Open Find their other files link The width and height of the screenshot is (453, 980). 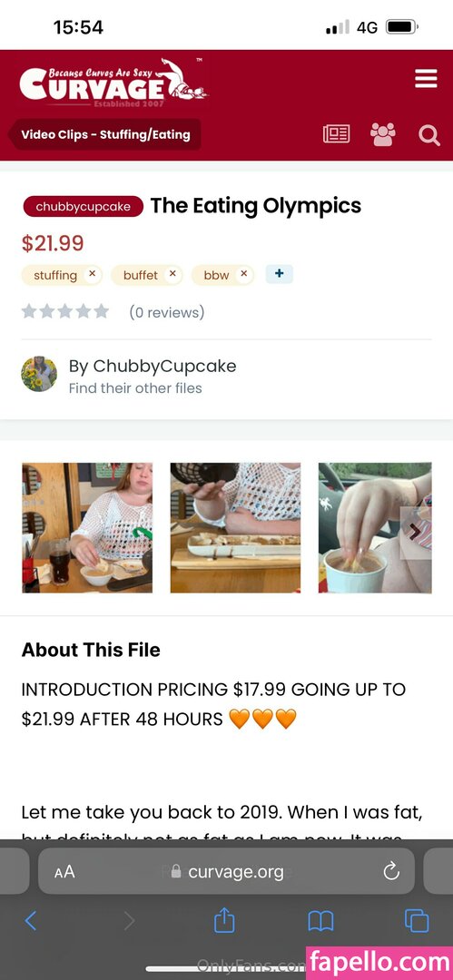pos(135,388)
